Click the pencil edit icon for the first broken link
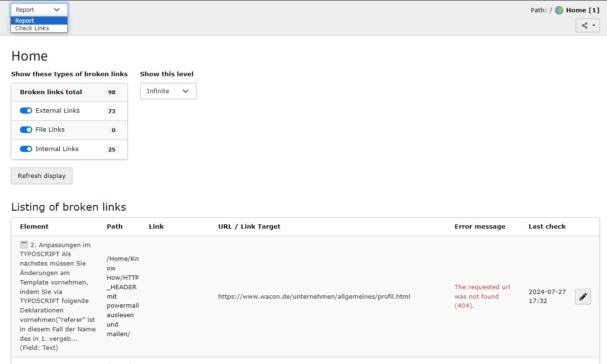Viewport: 607px width, 364px height. [x=583, y=297]
